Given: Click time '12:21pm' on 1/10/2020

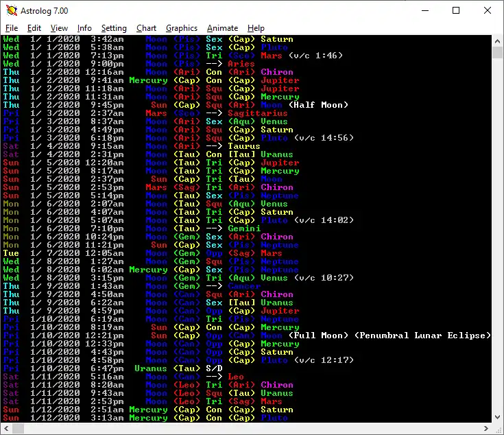Looking at the screenshot, I should point(104,336).
